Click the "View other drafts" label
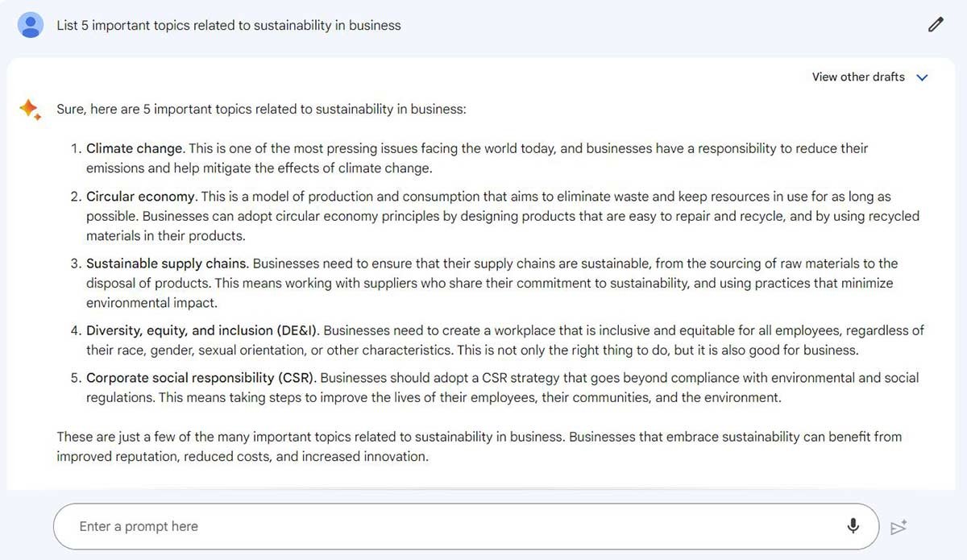 (858, 77)
